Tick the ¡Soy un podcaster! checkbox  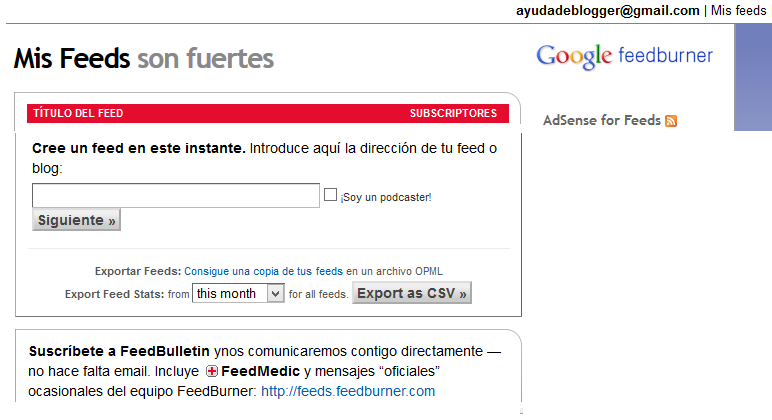click(x=330, y=195)
